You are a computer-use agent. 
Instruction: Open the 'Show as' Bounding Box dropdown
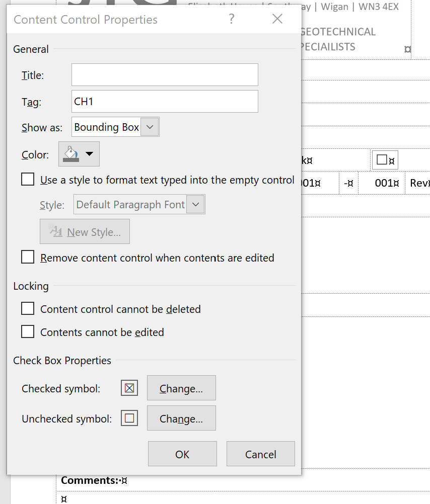pyautogui.click(x=150, y=127)
